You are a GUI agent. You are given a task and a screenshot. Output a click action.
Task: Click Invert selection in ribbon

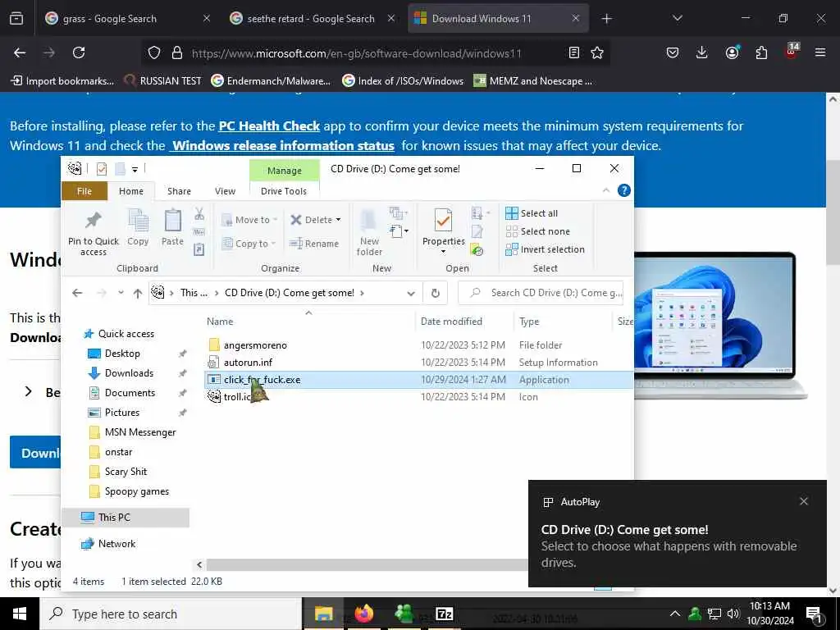pyautogui.click(x=545, y=249)
